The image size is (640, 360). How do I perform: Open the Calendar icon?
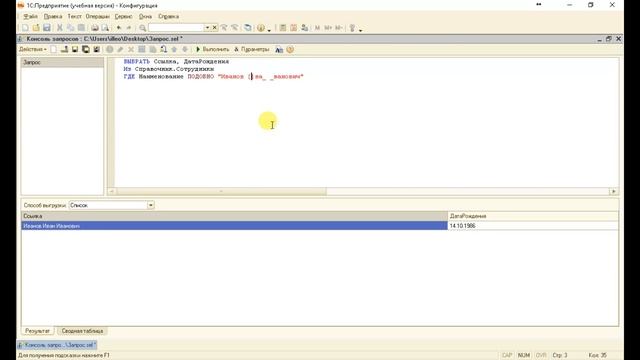(x=293, y=28)
